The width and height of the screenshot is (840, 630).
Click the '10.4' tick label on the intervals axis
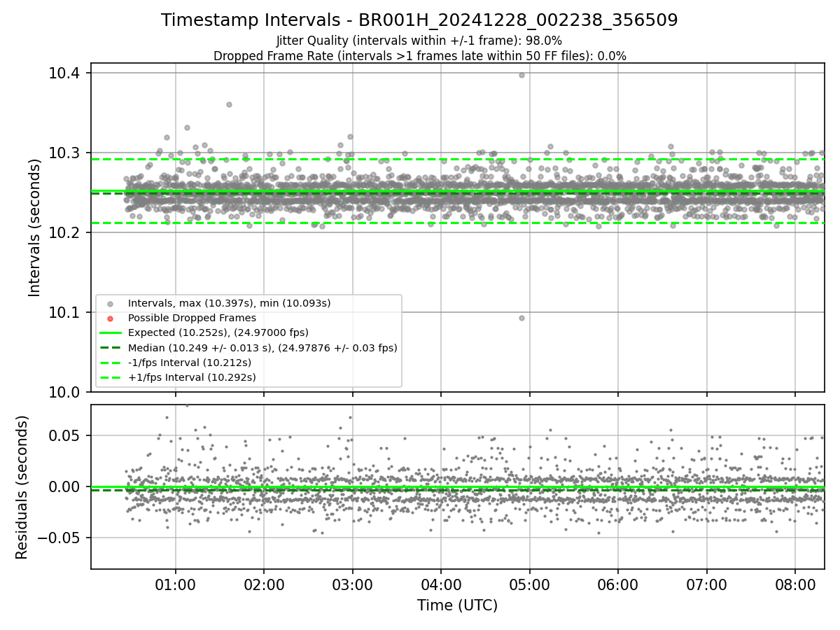pos(65,73)
